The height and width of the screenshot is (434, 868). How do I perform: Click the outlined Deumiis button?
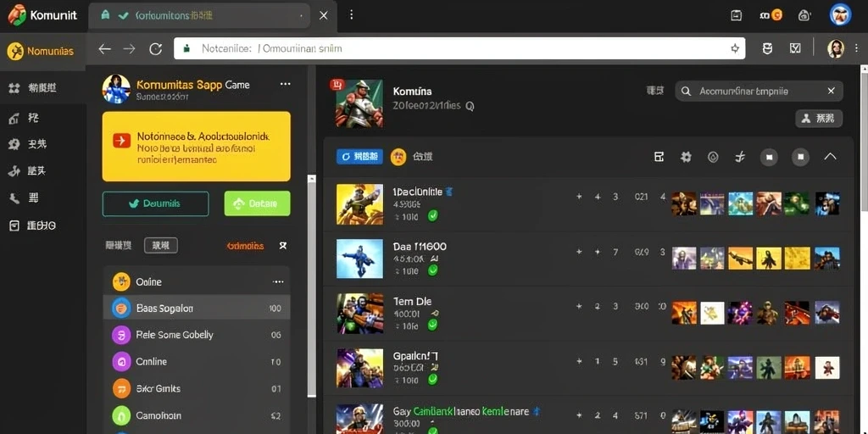[156, 203]
